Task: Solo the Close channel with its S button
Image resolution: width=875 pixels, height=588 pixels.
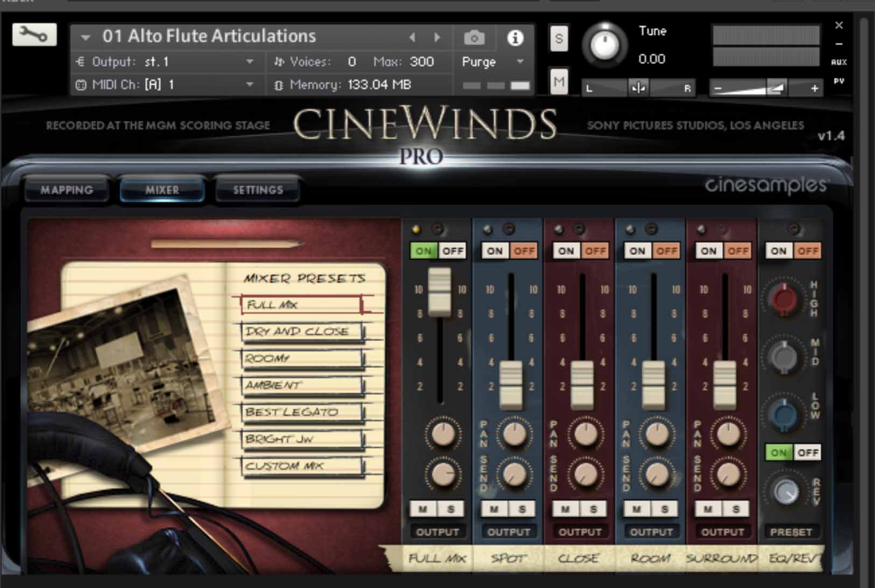Action: [593, 508]
